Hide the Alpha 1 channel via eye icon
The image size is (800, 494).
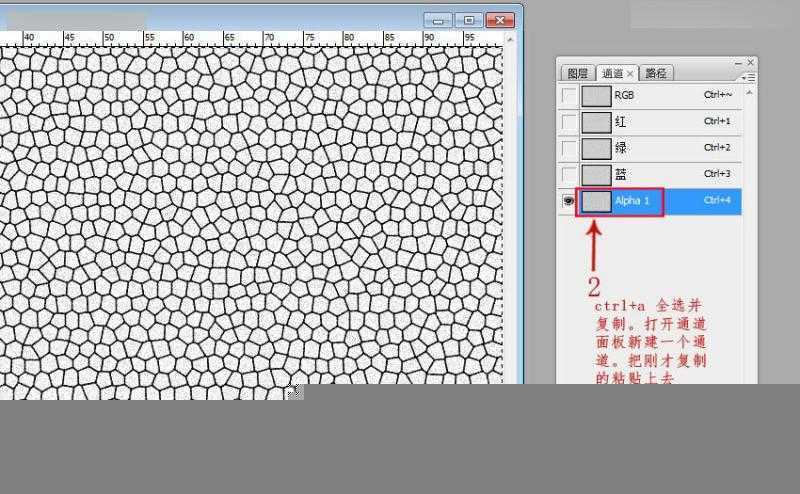568,201
